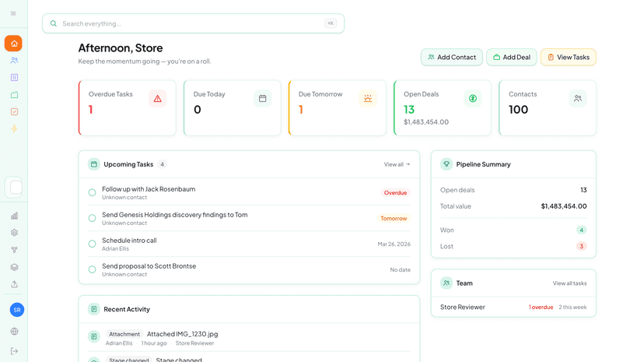644x362 pixels.
Task: Click the logout icon at sidebar bottom
Action: 14,351
